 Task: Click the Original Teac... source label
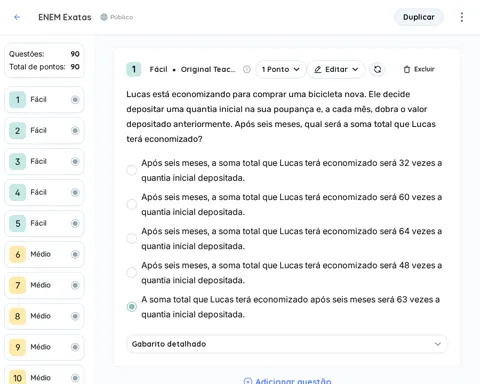[208, 69]
